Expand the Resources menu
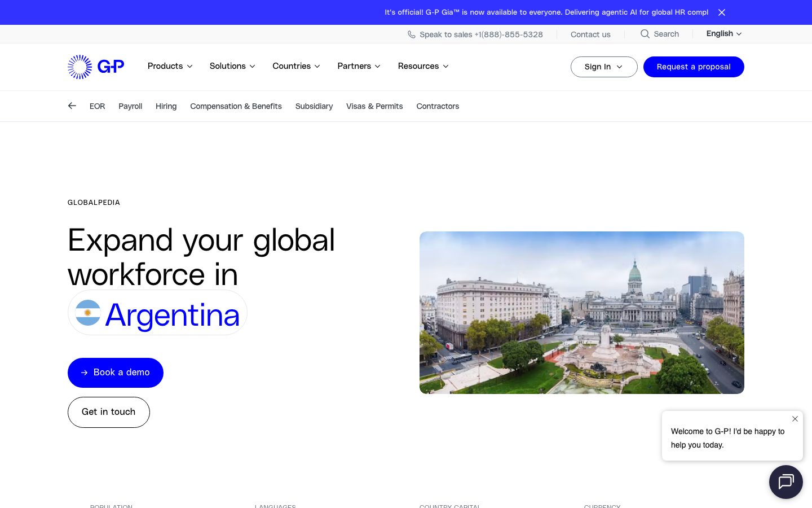Screen dimensions: 812x508 (423, 66)
